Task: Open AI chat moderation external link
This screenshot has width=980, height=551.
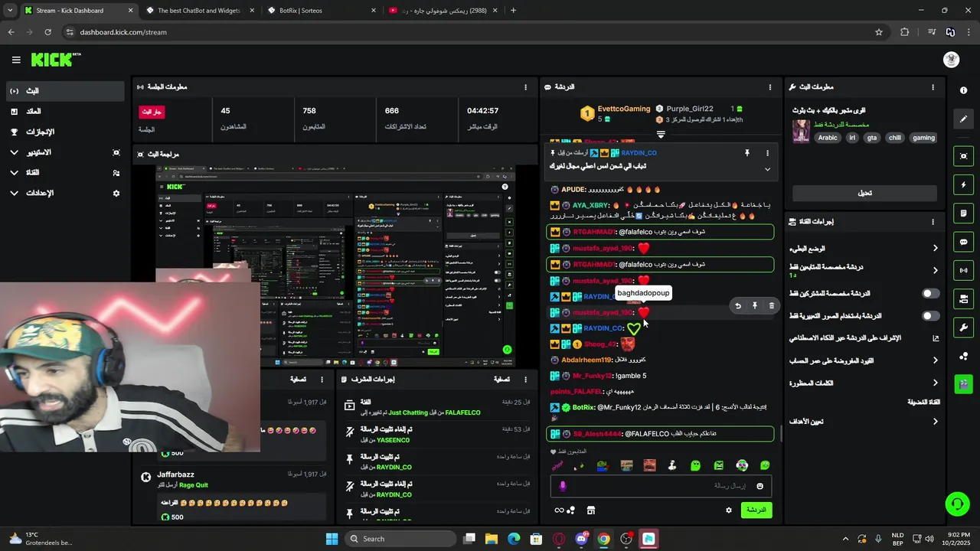Action: [x=935, y=338]
